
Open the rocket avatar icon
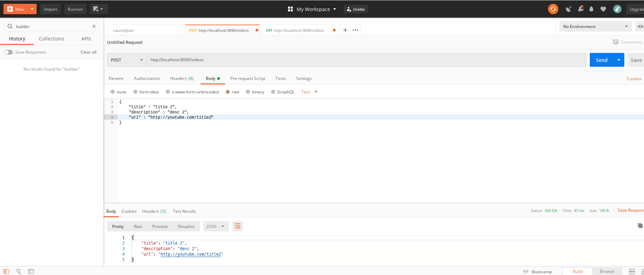coord(617,9)
